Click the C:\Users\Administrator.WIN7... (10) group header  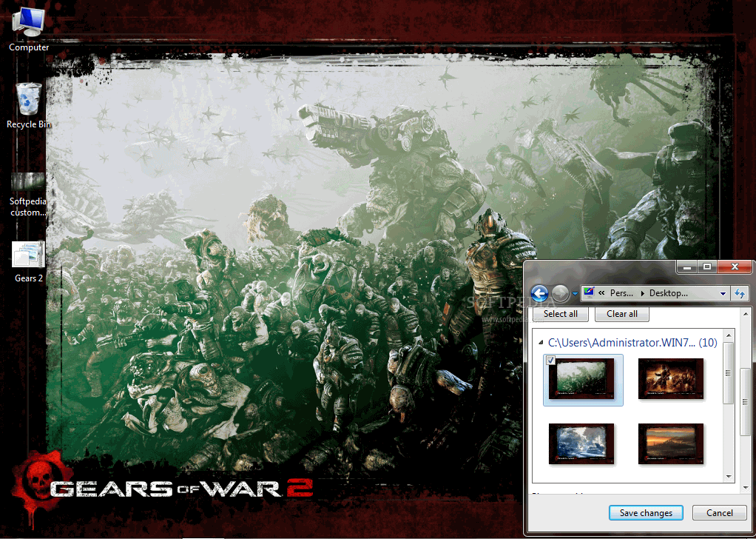coord(632,343)
